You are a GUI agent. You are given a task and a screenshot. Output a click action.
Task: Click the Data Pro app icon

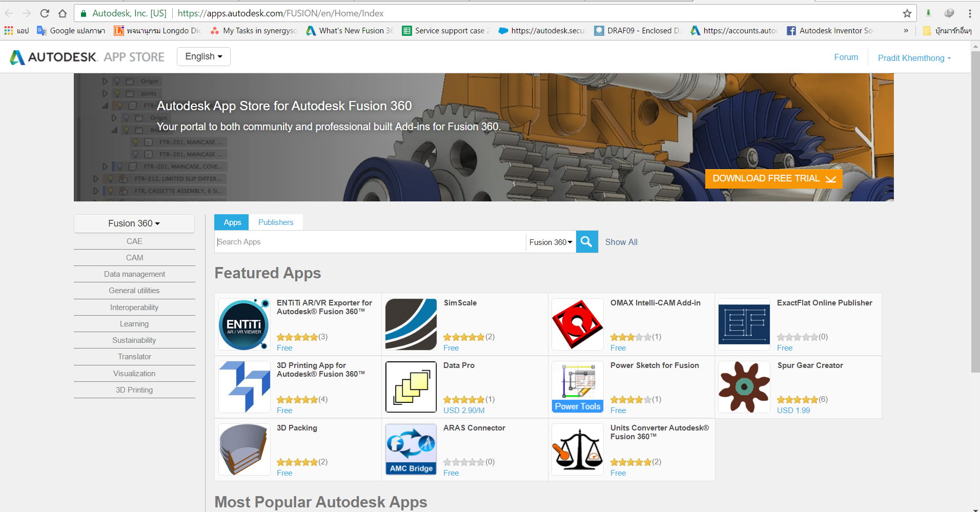411,386
